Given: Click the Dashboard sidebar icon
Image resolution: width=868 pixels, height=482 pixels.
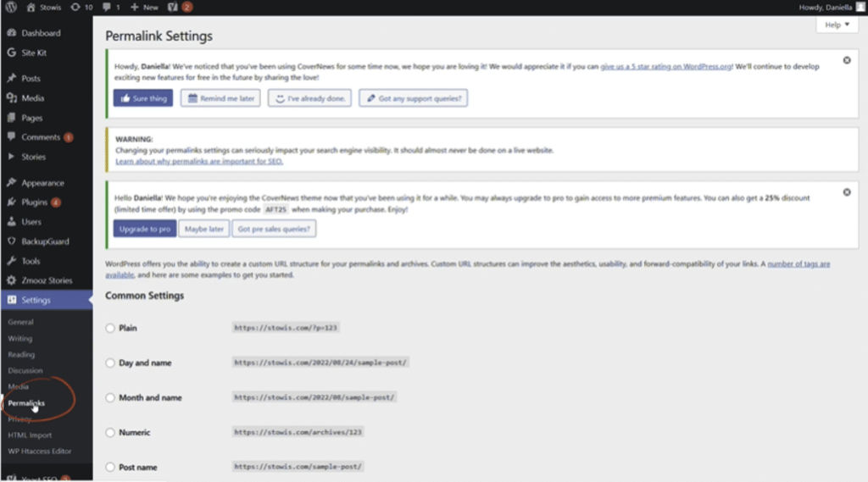Looking at the screenshot, I should click(12, 33).
